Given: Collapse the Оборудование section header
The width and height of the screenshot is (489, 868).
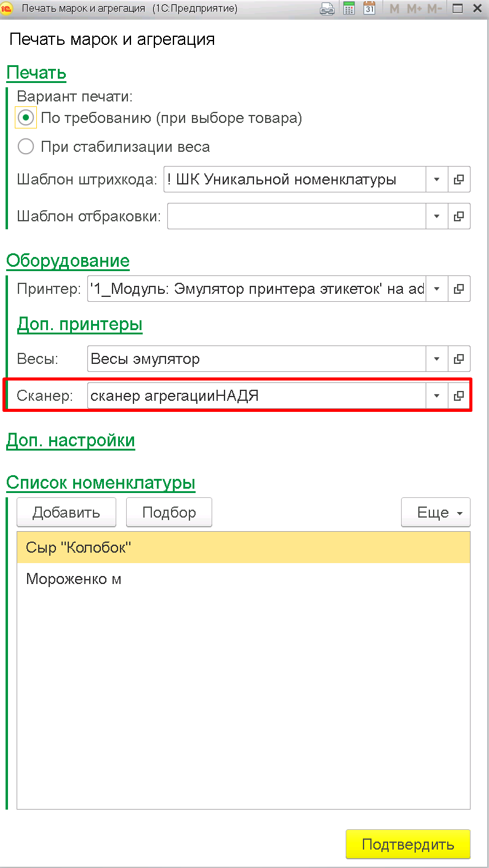Looking at the screenshot, I should click(68, 261).
